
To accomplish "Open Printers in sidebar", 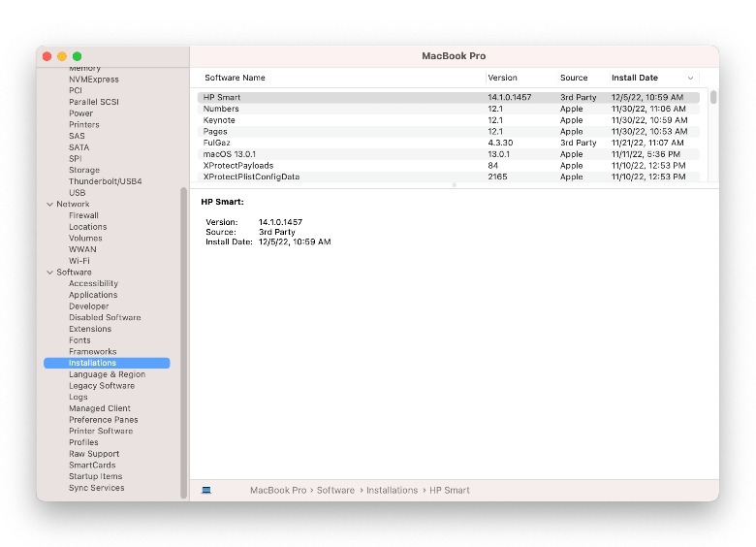I will [x=84, y=124].
